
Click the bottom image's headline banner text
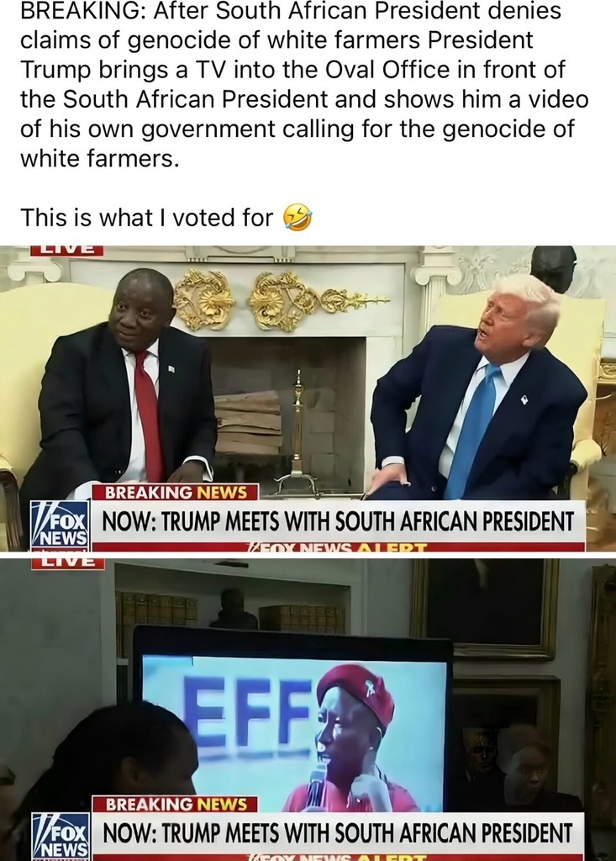338,833
